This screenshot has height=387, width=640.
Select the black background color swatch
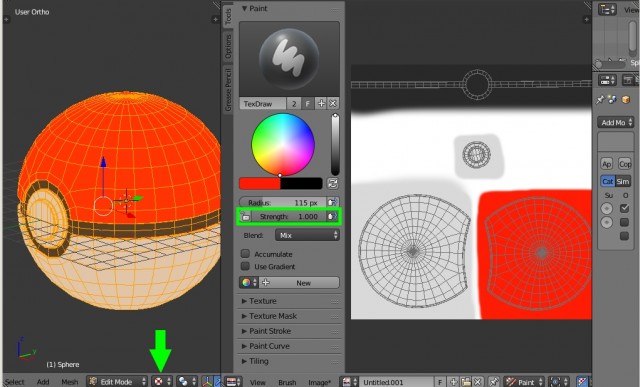coord(301,184)
